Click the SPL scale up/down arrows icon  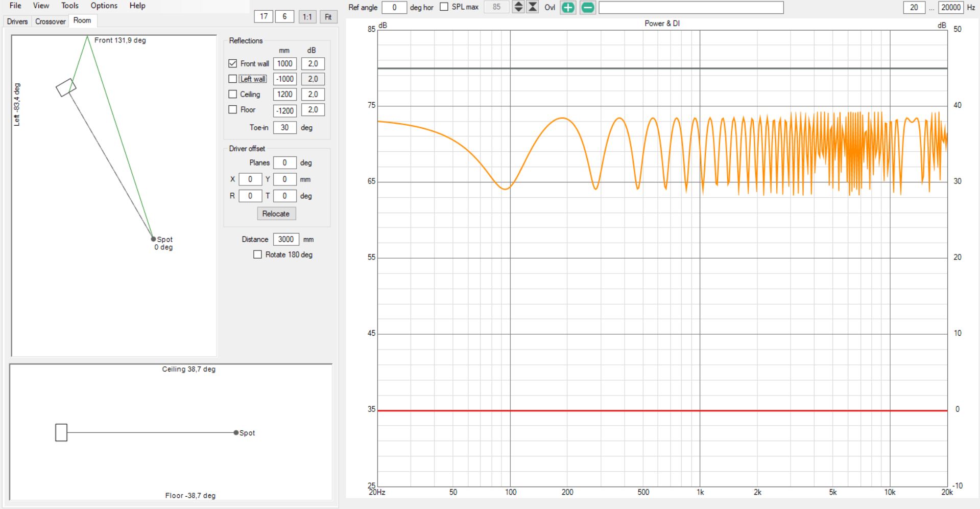pos(518,7)
